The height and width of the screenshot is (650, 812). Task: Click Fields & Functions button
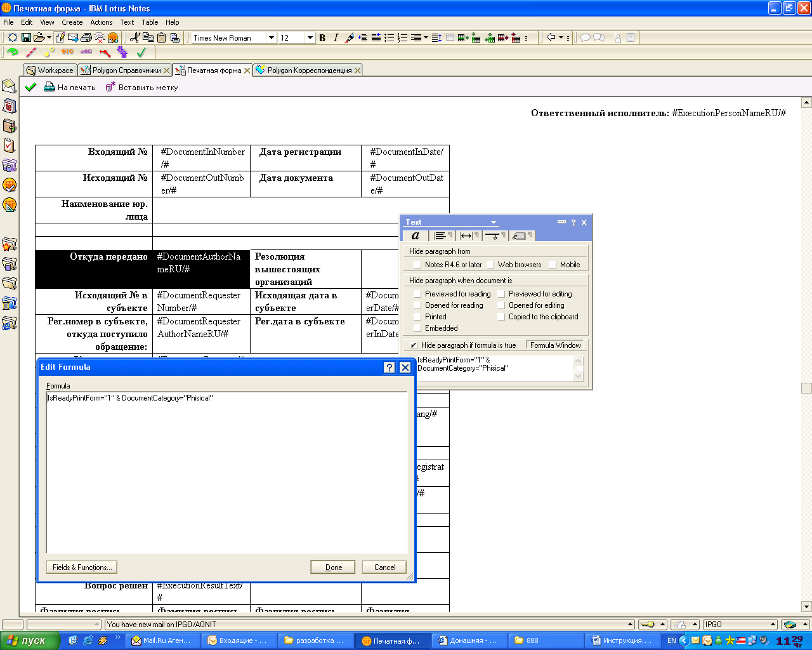[x=82, y=567]
